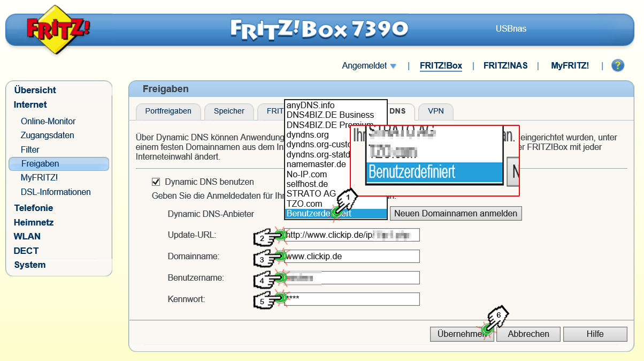Open System section in the sidebar

click(x=30, y=265)
